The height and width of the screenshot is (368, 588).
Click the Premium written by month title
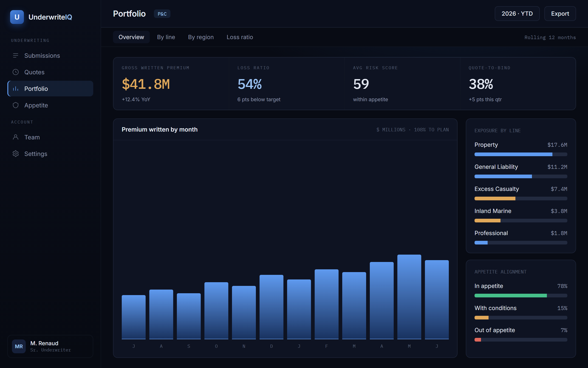(160, 129)
